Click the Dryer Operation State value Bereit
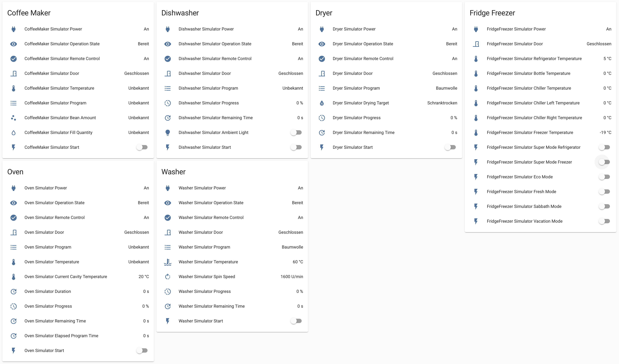Screen dimensions: 619x364 (451, 44)
